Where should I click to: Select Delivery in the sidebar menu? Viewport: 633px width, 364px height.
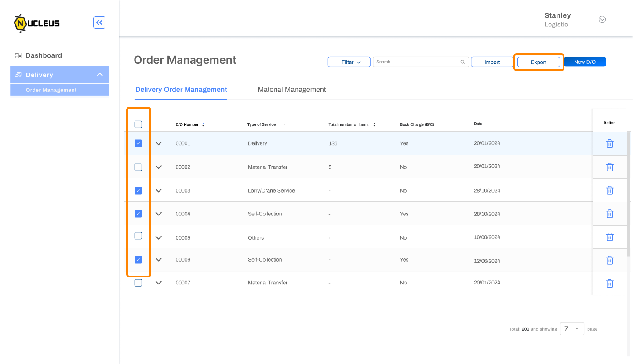tap(59, 75)
